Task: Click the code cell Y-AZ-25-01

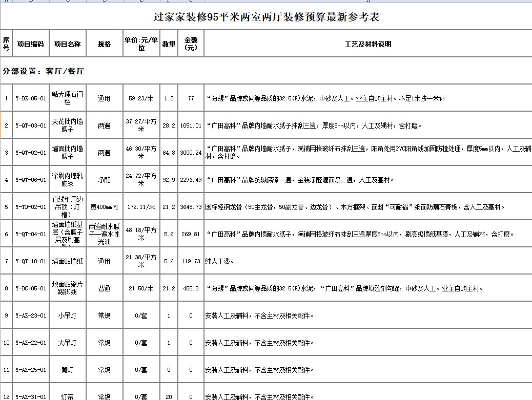Action: pos(31,369)
